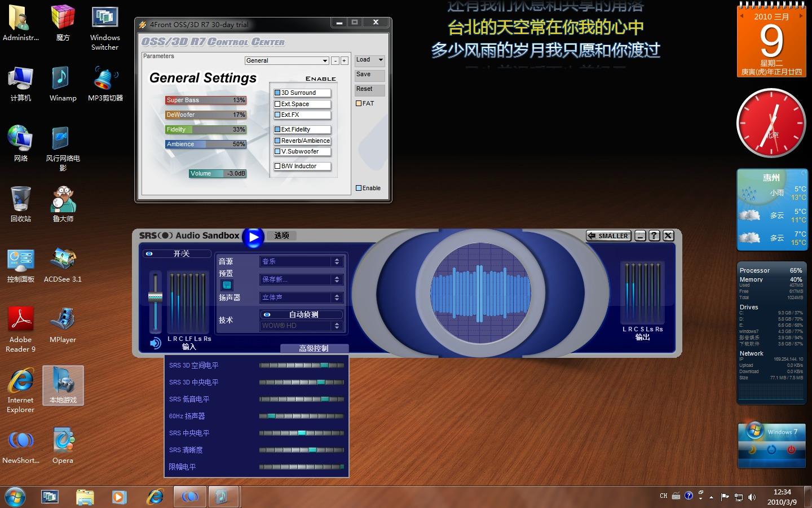Click the network icon in system tray
Screen dimensions: 812x508
pos(739,497)
